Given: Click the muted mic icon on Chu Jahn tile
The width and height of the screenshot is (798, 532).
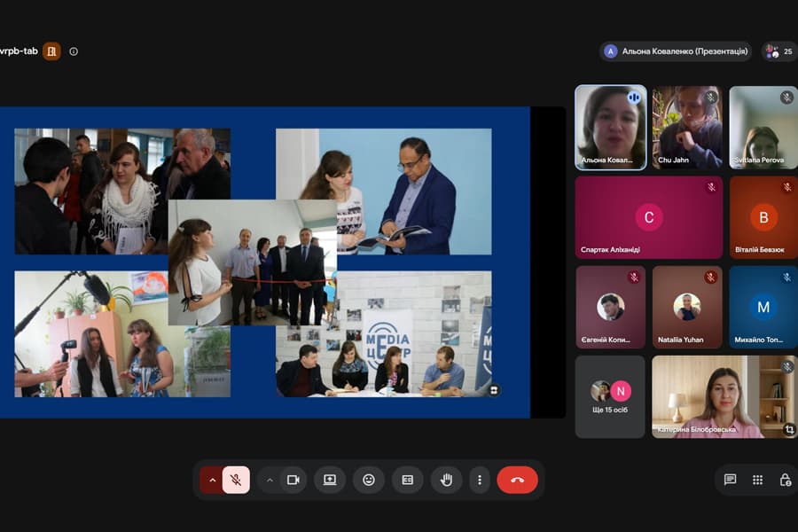Looking at the screenshot, I should click(x=711, y=98).
